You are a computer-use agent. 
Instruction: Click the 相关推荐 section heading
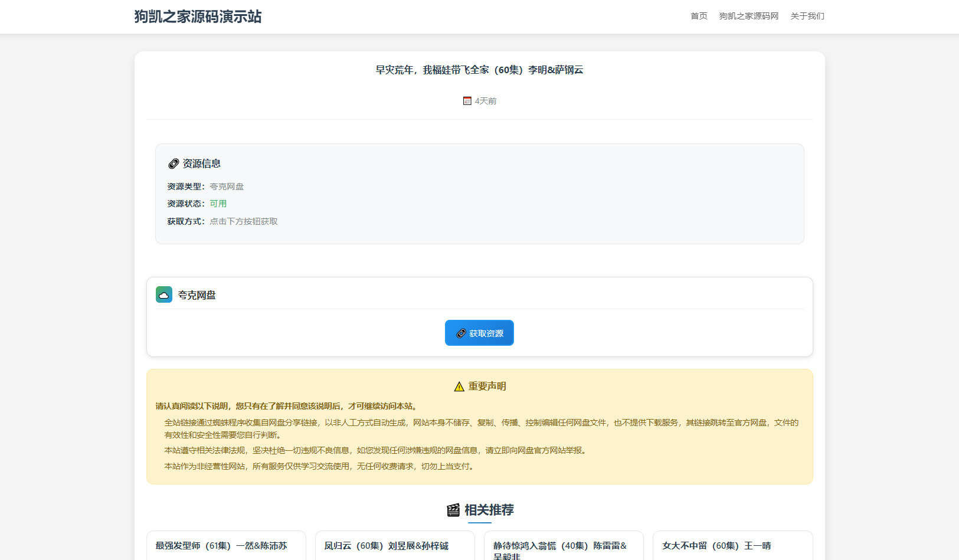[489, 510]
